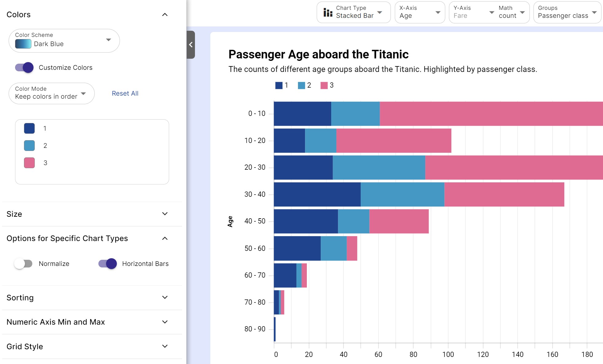Click the 60 - 70 axis label
Image resolution: width=603 pixels, height=364 pixels.
click(255, 275)
